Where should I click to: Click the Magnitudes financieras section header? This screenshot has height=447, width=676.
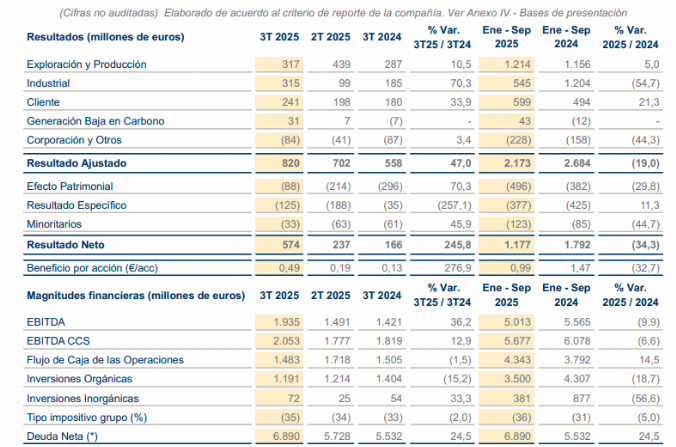pyautogui.click(x=136, y=296)
